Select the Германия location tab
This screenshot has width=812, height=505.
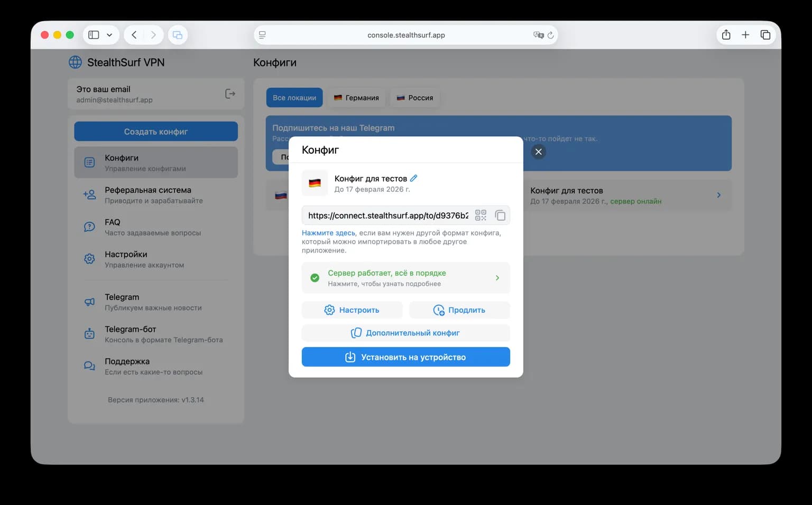coord(356,98)
